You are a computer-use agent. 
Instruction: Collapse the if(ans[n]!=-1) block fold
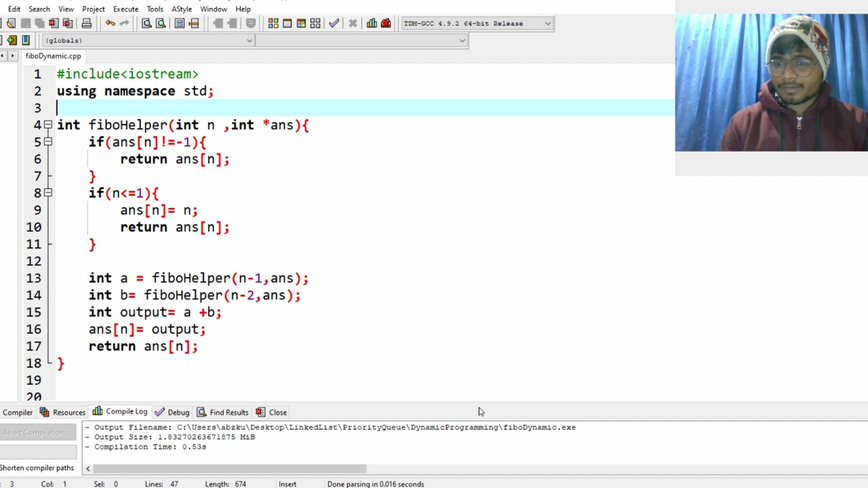pyautogui.click(x=48, y=142)
